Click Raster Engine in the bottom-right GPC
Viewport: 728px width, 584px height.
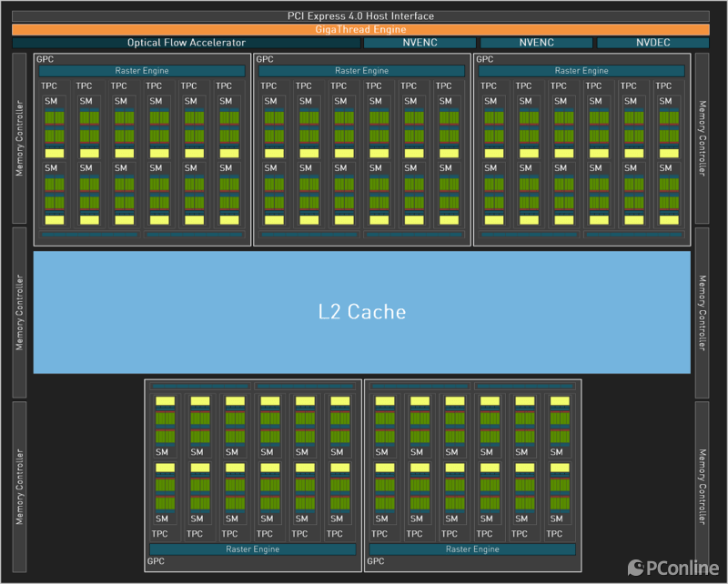pyautogui.click(x=472, y=549)
